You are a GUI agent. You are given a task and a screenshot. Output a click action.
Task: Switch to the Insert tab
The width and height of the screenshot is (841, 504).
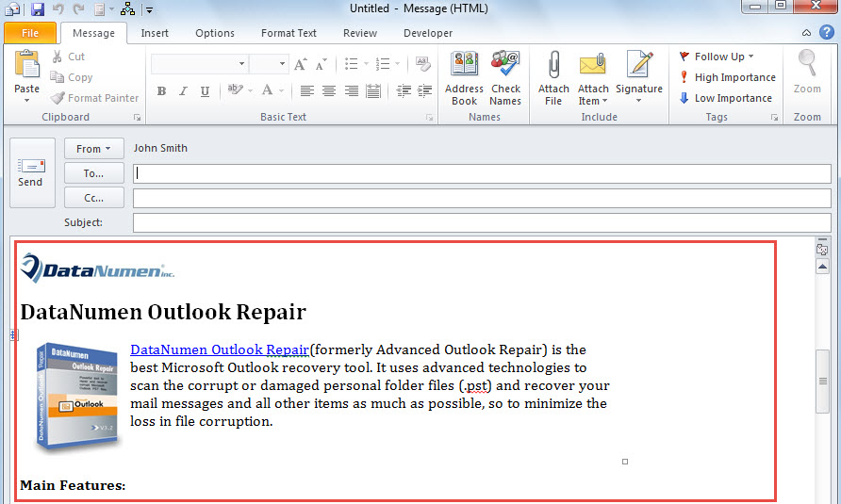point(155,33)
